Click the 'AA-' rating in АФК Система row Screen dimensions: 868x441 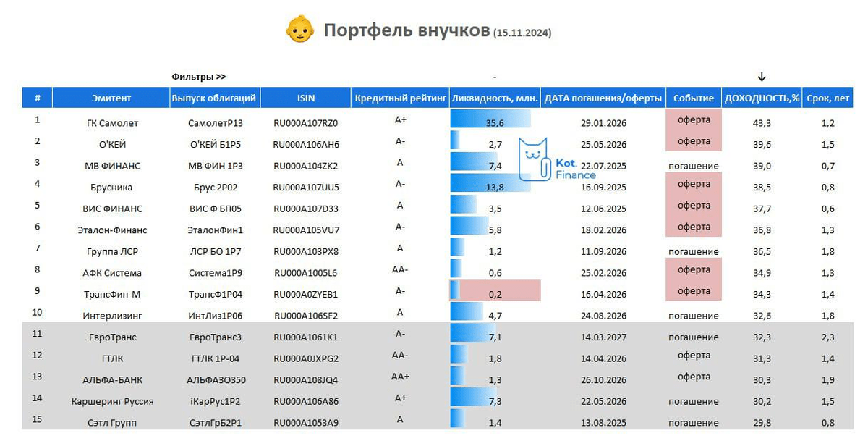coord(401,269)
